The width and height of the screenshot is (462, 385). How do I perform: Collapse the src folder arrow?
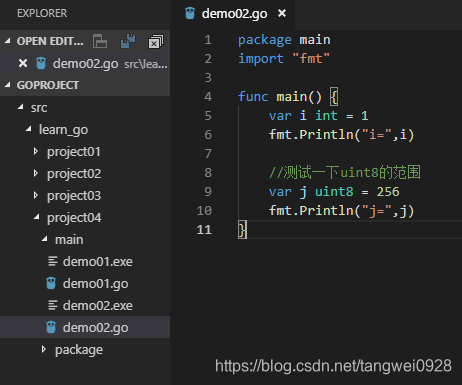tap(21, 107)
